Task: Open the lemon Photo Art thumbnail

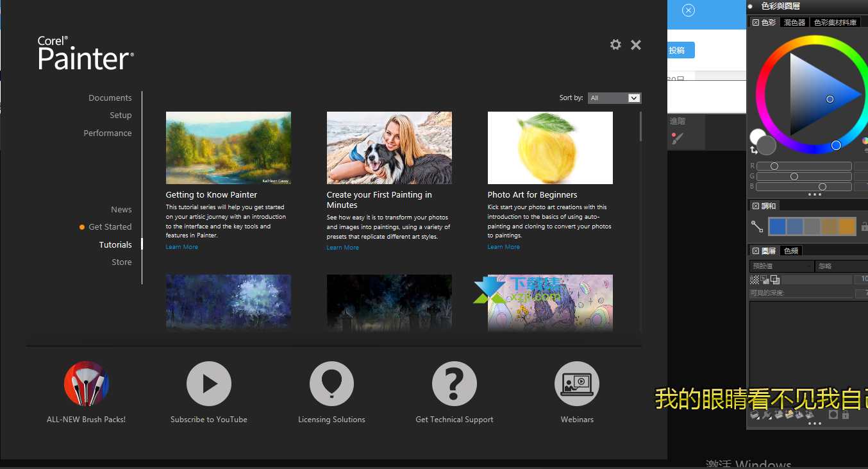Action: click(x=550, y=148)
